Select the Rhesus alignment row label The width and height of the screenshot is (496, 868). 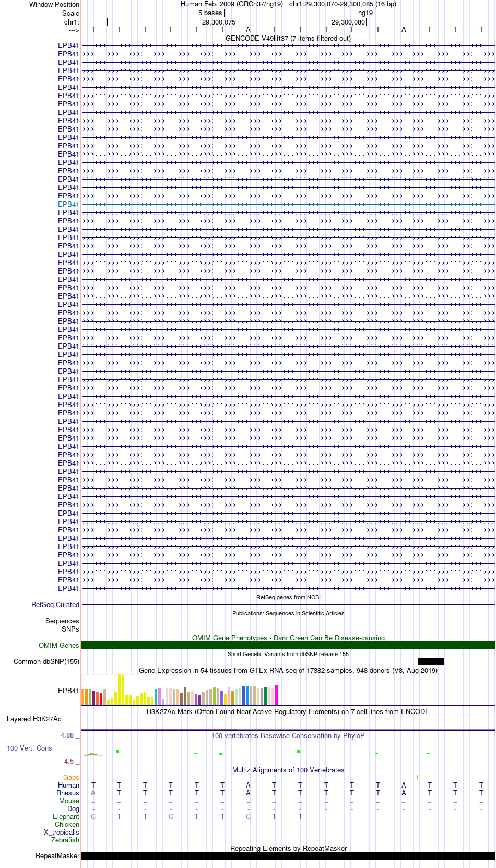pyautogui.click(x=68, y=793)
